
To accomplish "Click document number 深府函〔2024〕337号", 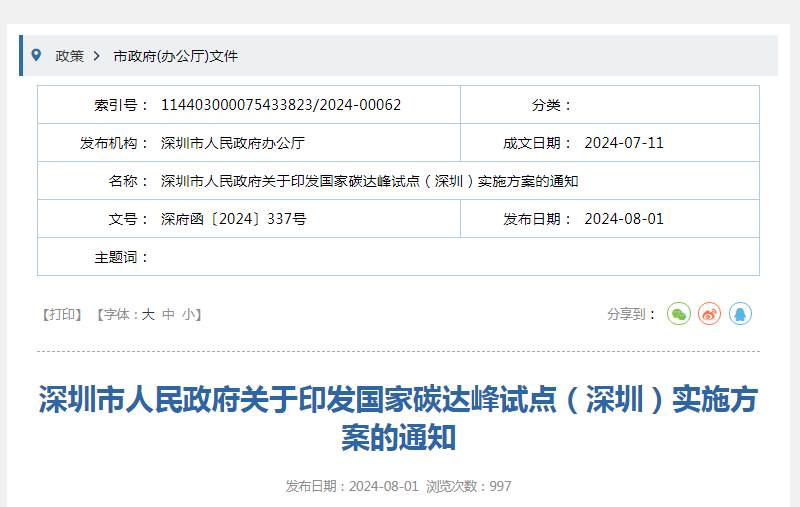I will pos(234,219).
